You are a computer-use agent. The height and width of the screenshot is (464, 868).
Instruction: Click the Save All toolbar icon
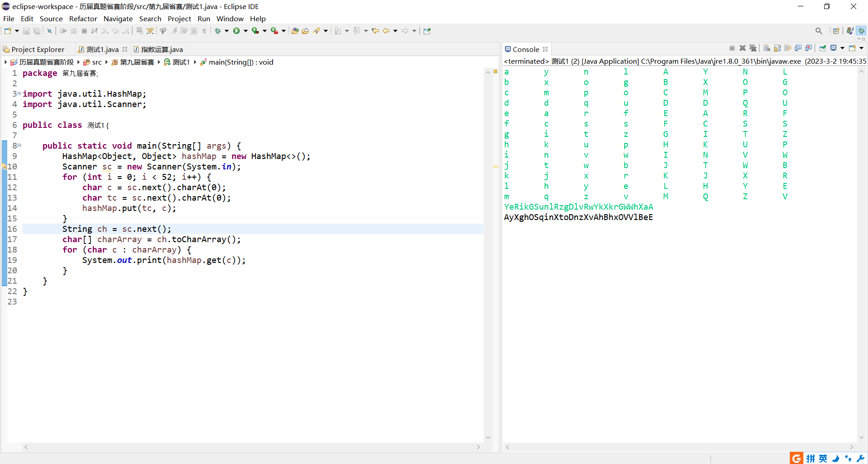[37, 31]
